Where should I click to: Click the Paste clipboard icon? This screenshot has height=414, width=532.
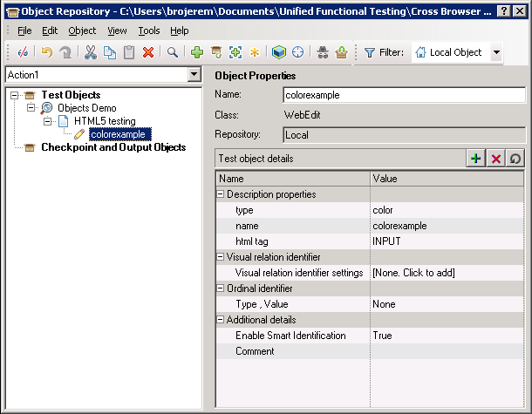coord(129,52)
